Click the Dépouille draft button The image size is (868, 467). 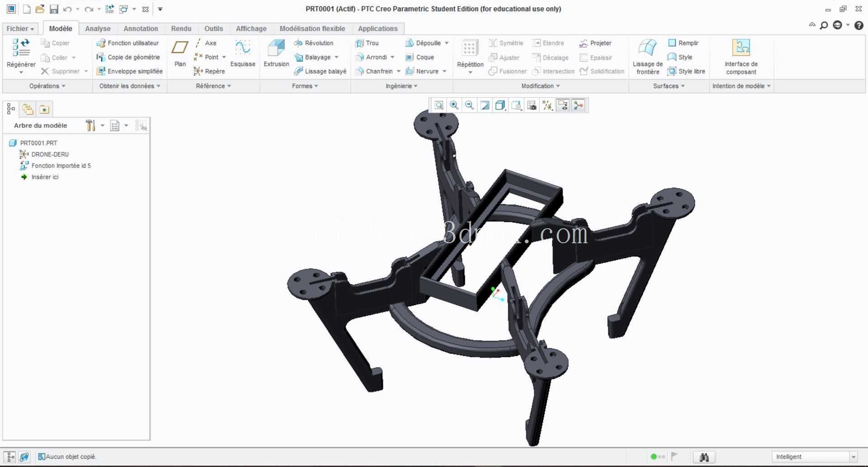coord(423,43)
